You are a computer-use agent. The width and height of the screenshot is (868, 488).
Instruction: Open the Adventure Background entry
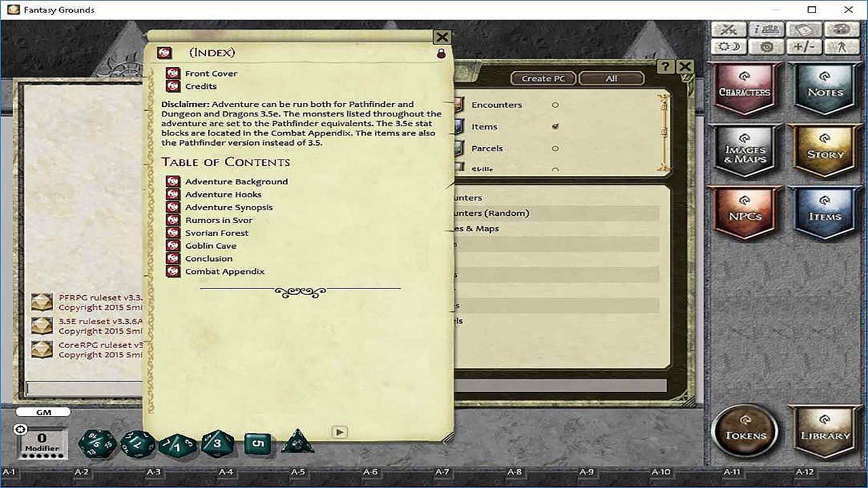[237, 182]
